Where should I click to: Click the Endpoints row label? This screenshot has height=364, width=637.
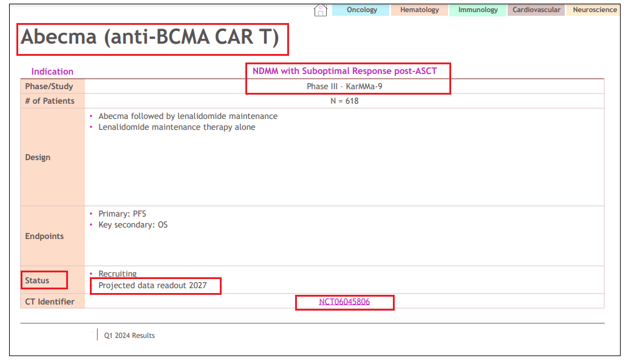coord(43,236)
